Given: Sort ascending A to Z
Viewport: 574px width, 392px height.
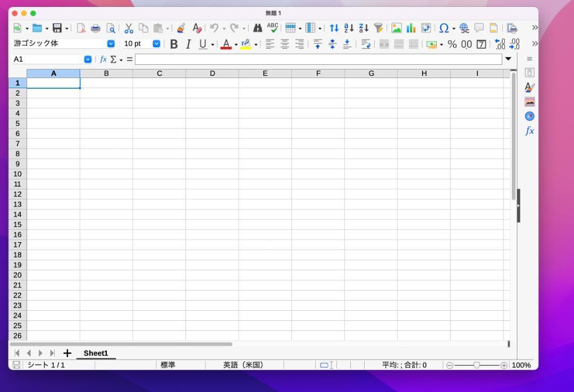Looking at the screenshot, I should 349,28.
